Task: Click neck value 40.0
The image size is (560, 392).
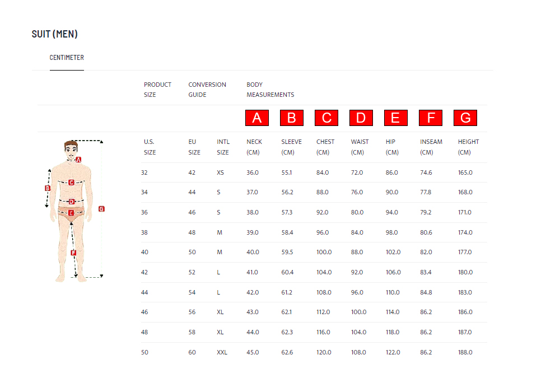Action: click(253, 252)
